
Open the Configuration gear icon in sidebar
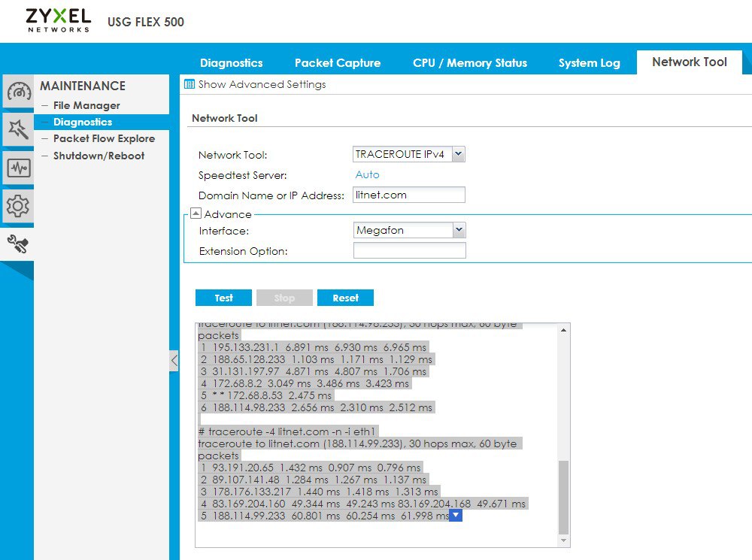pyautogui.click(x=18, y=206)
